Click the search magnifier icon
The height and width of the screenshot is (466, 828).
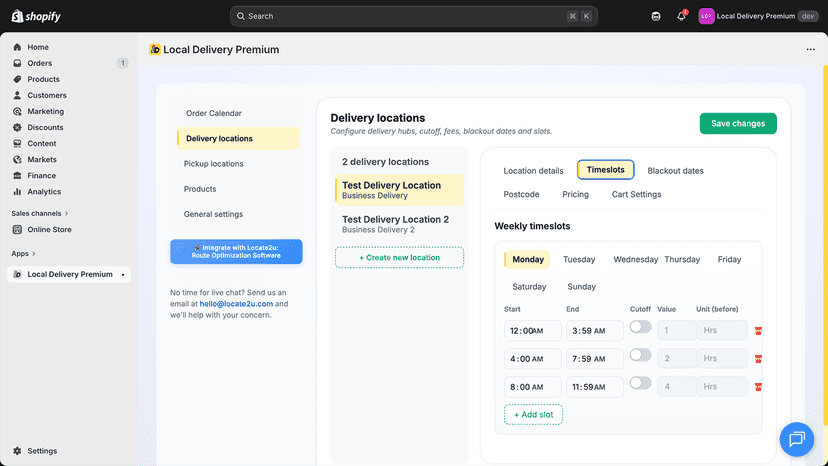click(x=241, y=16)
